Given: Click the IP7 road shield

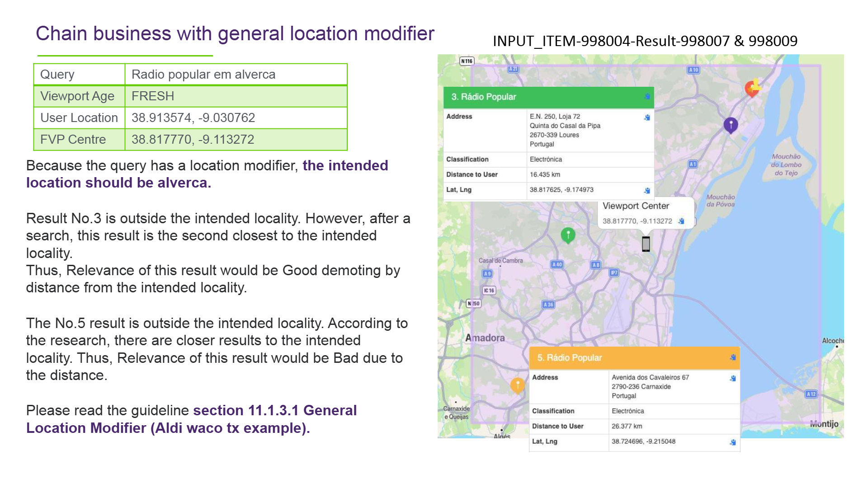Looking at the screenshot, I should coord(614,272).
